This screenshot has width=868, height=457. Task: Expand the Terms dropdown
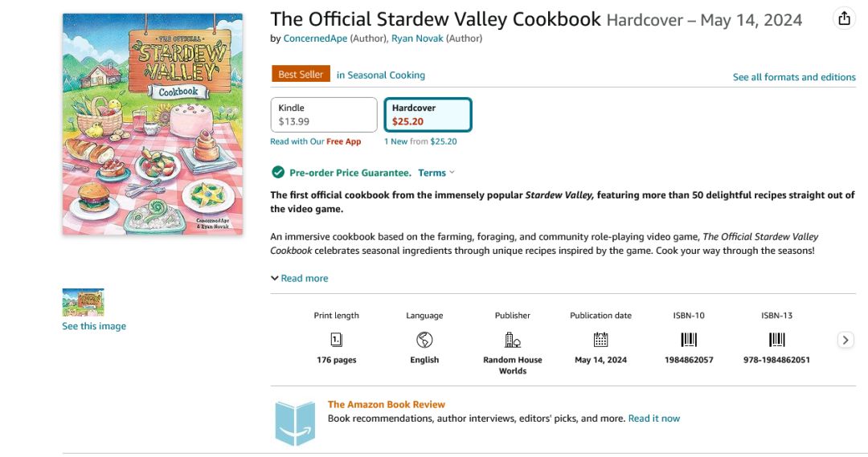436,173
